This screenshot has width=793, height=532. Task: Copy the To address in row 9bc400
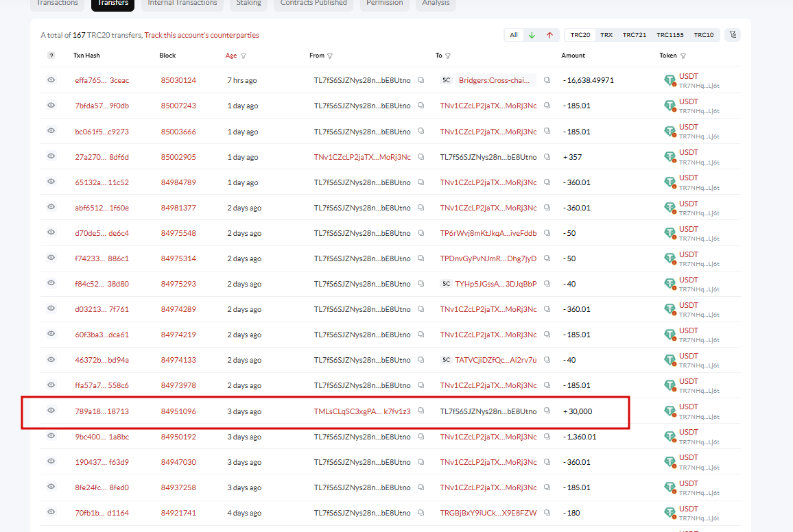pyautogui.click(x=547, y=437)
